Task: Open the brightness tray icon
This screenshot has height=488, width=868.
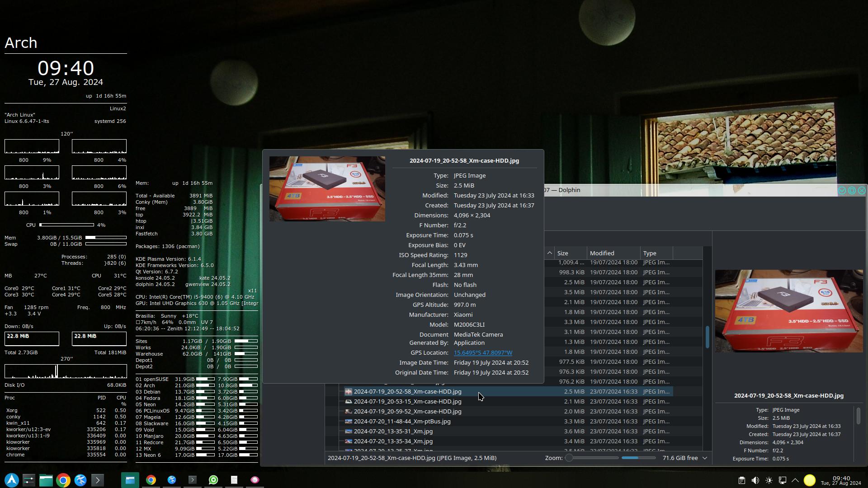Action: point(769,480)
